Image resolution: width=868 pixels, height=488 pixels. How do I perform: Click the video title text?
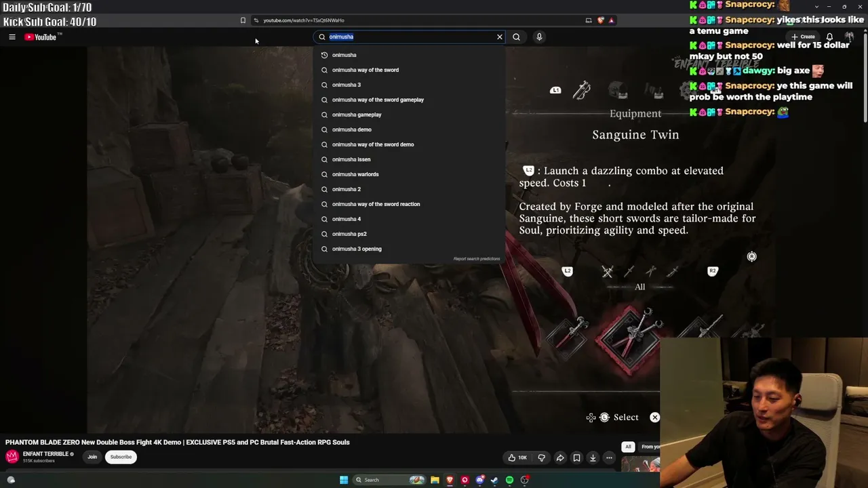pos(178,442)
